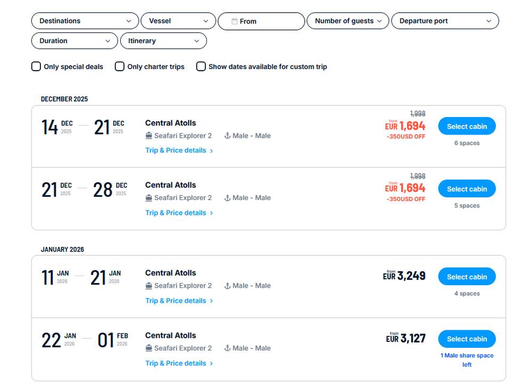This screenshot has width=532, height=392.
Task: Select cabin for the 22 Jan trip
Action: [x=467, y=339]
